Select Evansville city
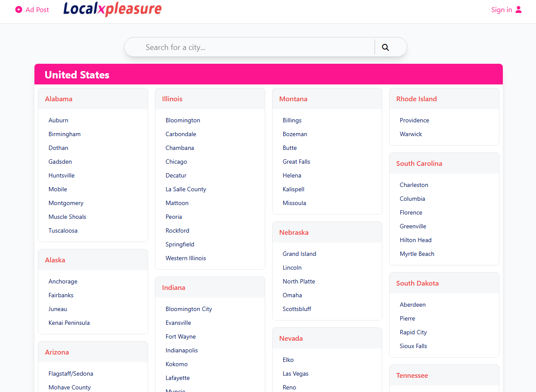The image size is (536, 392). [178, 323]
